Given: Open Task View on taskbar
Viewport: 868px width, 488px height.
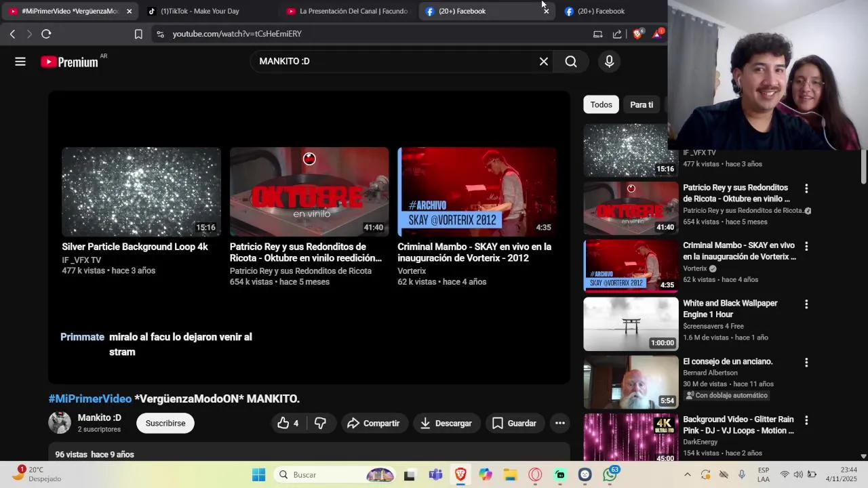Looking at the screenshot, I should coord(409,475).
